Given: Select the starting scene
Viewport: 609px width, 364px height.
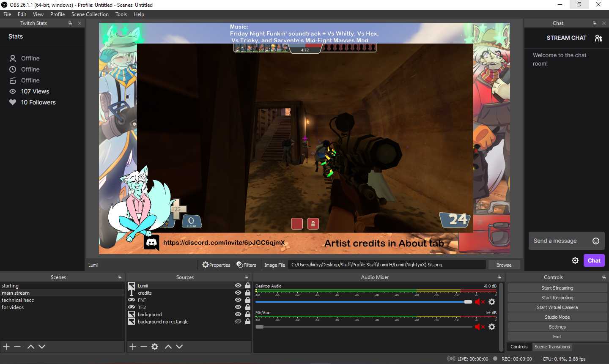Looking at the screenshot, I should pyautogui.click(x=62, y=286).
